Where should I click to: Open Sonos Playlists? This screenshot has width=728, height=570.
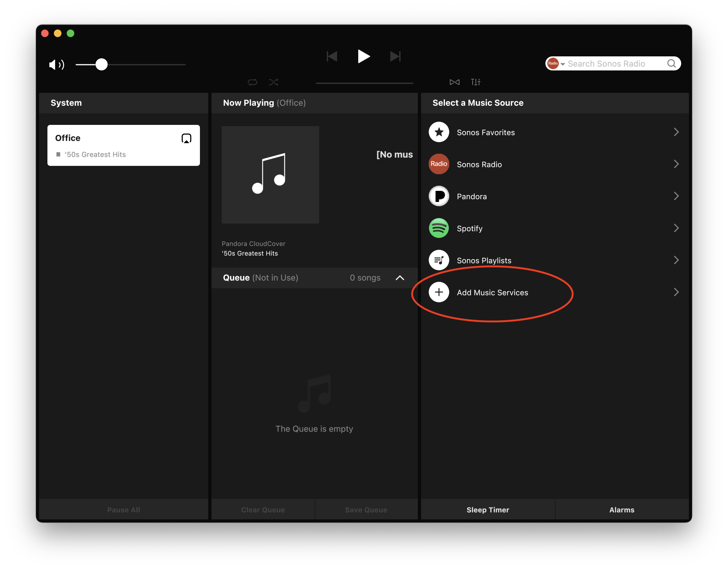555,260
